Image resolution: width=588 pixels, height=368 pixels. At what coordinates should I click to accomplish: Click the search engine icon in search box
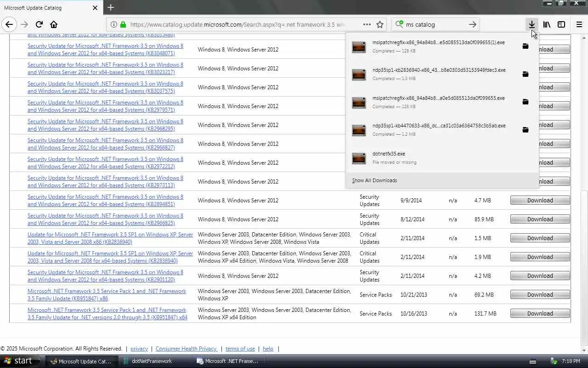point(399,24)
